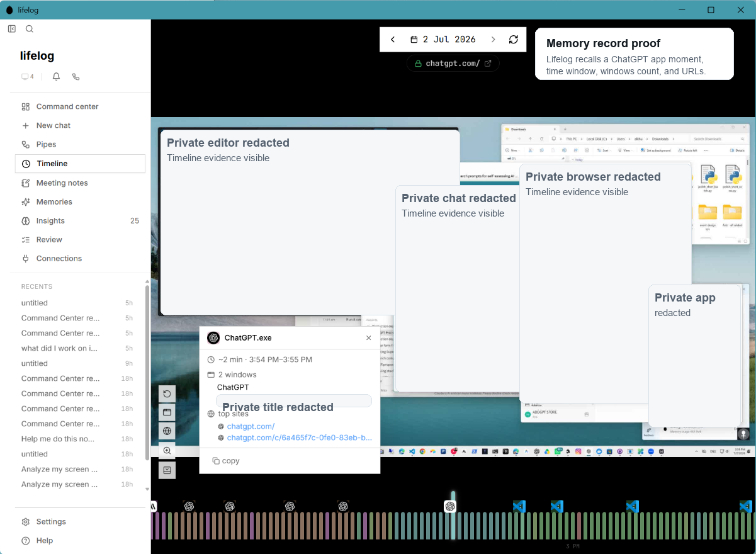The height and width of the screenshot is (554, 756).
Task: Open Insights section
Action: pos(80,220)
